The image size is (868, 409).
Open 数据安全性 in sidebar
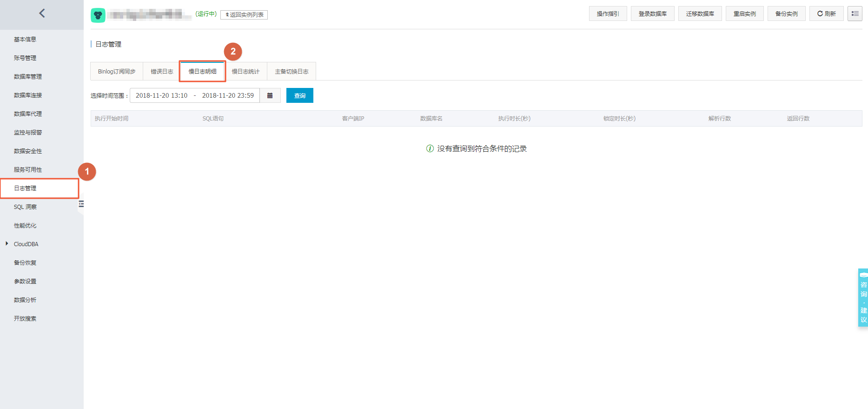coord(28,151)
